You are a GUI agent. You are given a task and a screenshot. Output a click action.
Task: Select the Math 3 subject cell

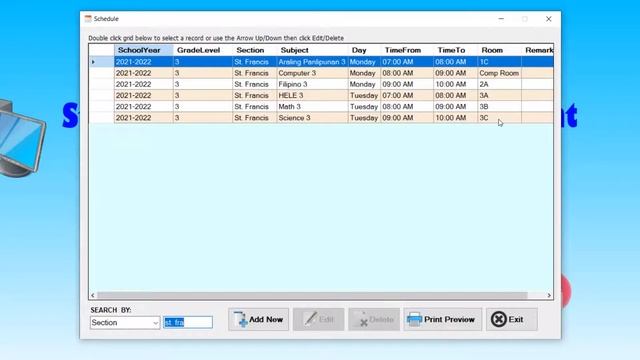312,107
